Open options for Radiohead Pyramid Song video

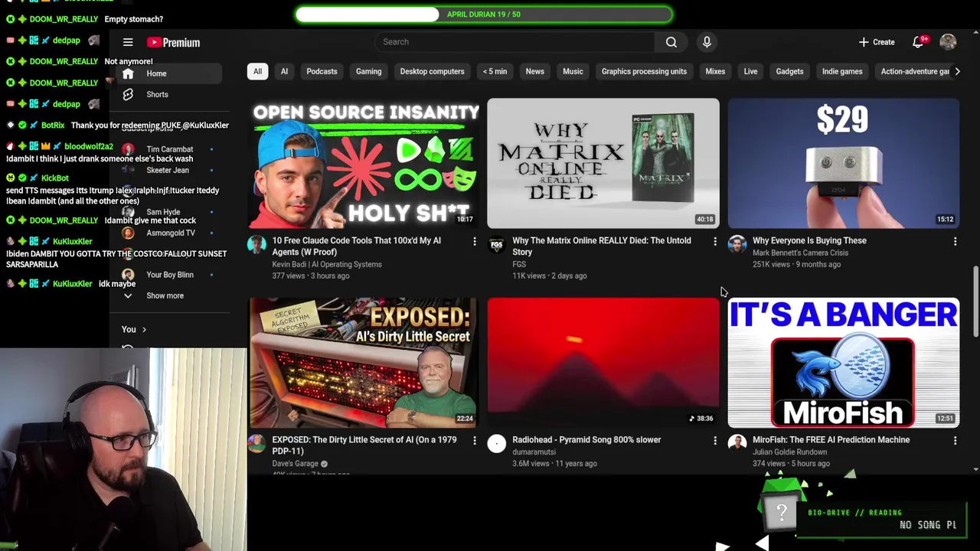715,441
